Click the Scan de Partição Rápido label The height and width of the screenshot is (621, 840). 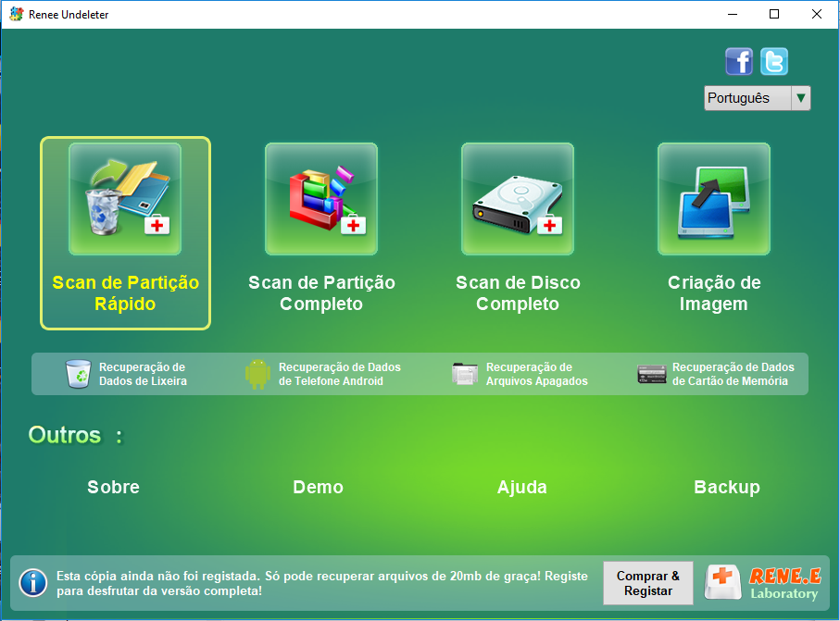(x=125, y=292)
